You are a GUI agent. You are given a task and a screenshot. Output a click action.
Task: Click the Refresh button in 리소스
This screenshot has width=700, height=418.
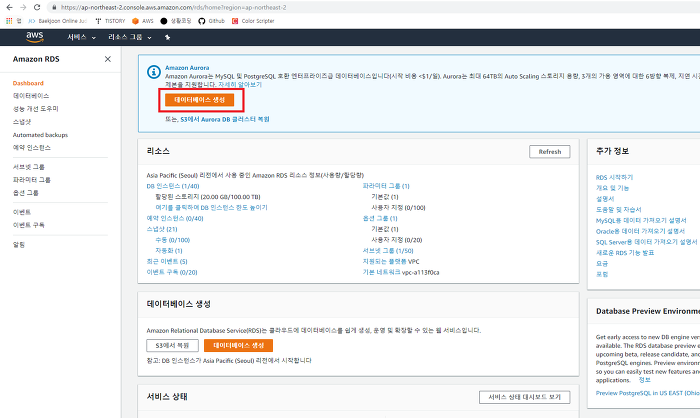[550, 152]
